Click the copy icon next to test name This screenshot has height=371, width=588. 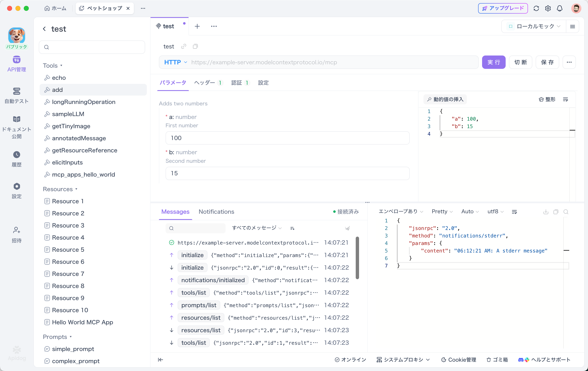[195, 47]
